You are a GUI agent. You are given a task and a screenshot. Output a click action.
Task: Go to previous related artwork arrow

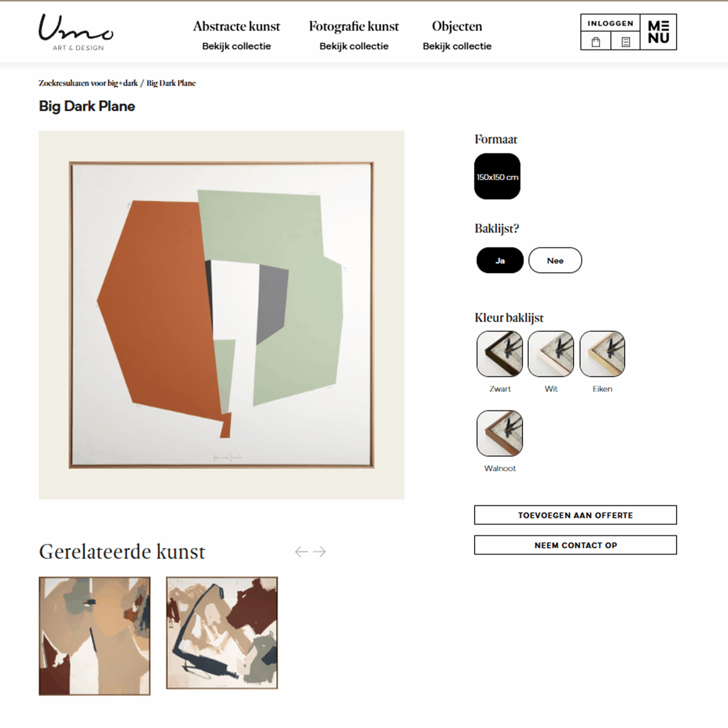[301, 552]
